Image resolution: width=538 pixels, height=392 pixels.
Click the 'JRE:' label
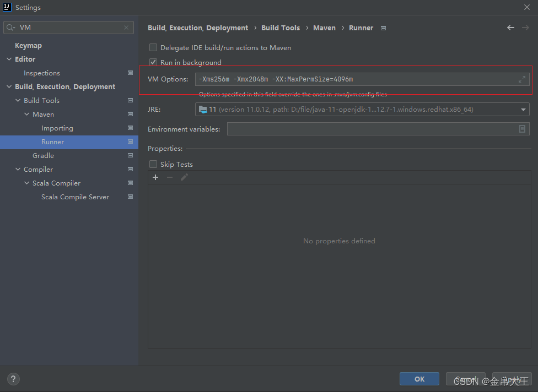tap(154, 110)
